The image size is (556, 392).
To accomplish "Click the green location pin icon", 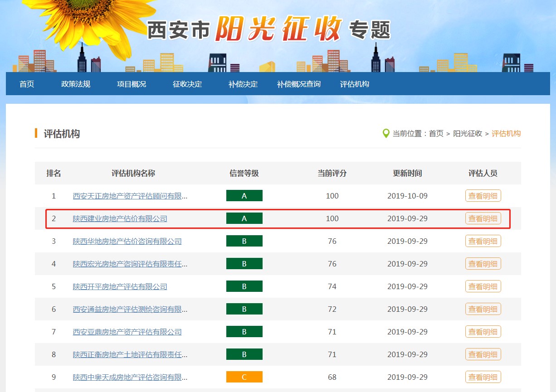I will tap(386, 133).
